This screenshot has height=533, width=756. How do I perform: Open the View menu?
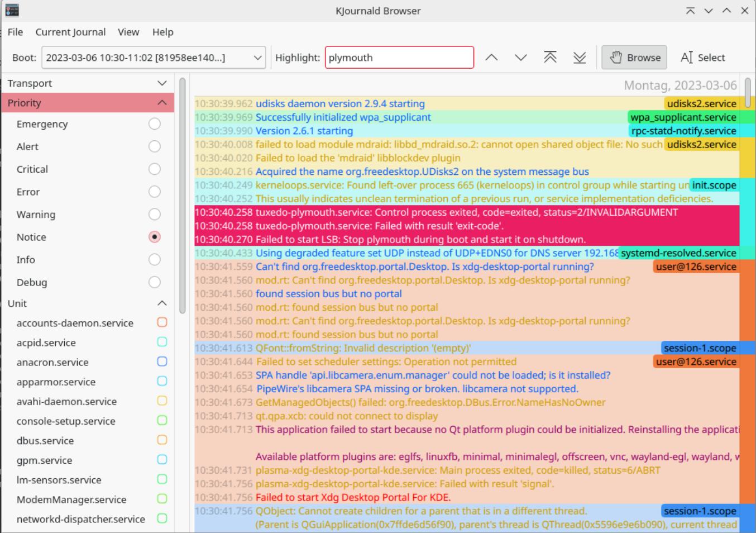pos(128,32)
